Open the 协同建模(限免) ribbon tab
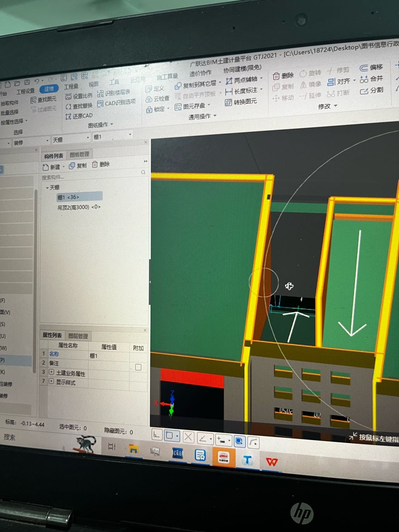Image resolution: width=399 pixels, height=532 pixels. click(242, 69)
